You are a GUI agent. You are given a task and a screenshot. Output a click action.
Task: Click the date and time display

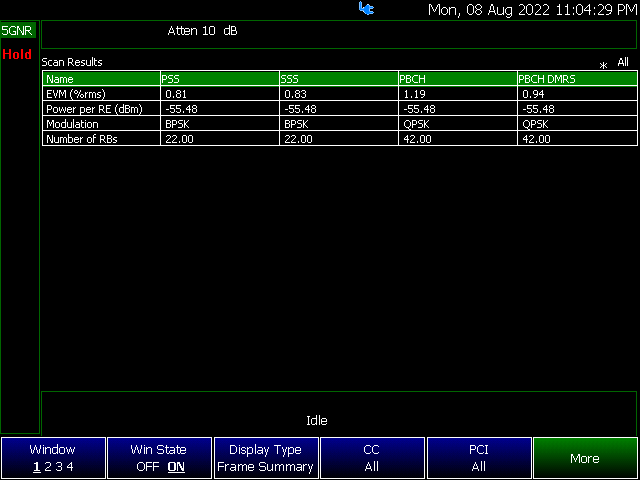pos(533,10)
